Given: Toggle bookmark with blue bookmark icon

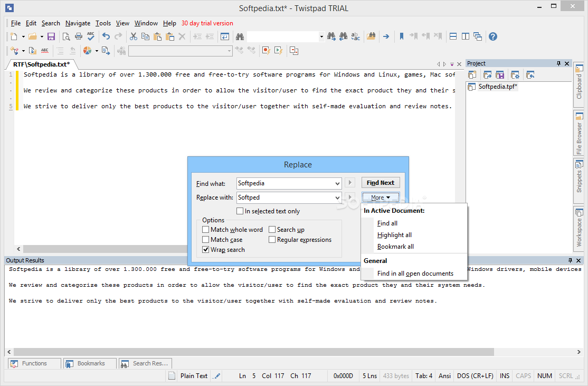Looking at the screenshot, I should (x=402, y=36).
